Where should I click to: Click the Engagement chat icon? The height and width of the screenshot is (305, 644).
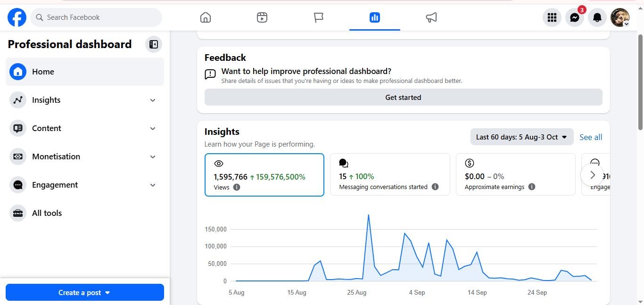tap(18, 185)
